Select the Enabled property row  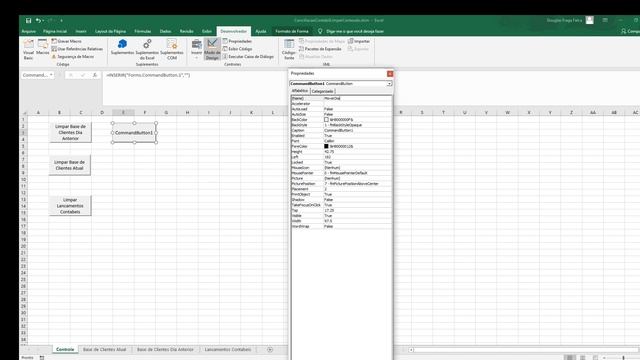(341, 136)
